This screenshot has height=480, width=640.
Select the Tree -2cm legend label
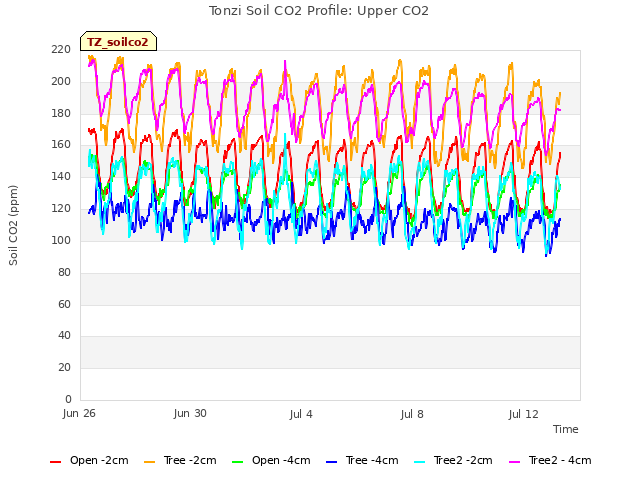click(x=190, y=460)
